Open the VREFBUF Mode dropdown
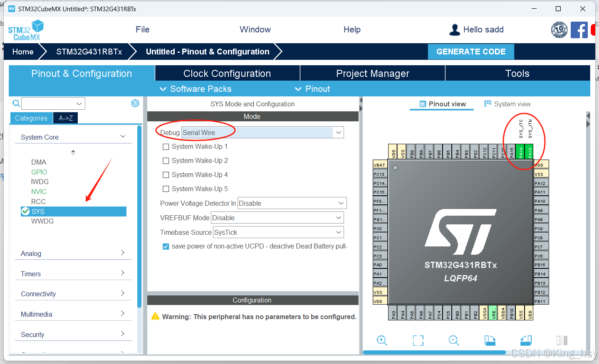 coord(277,218)
